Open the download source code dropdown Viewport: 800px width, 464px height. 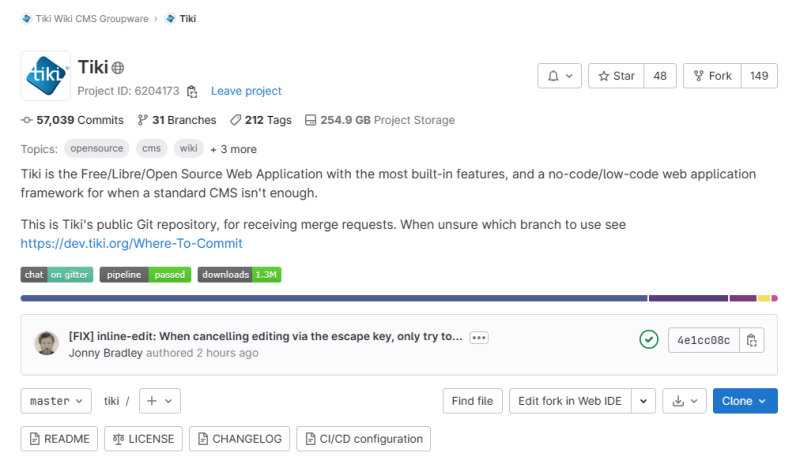684,401
